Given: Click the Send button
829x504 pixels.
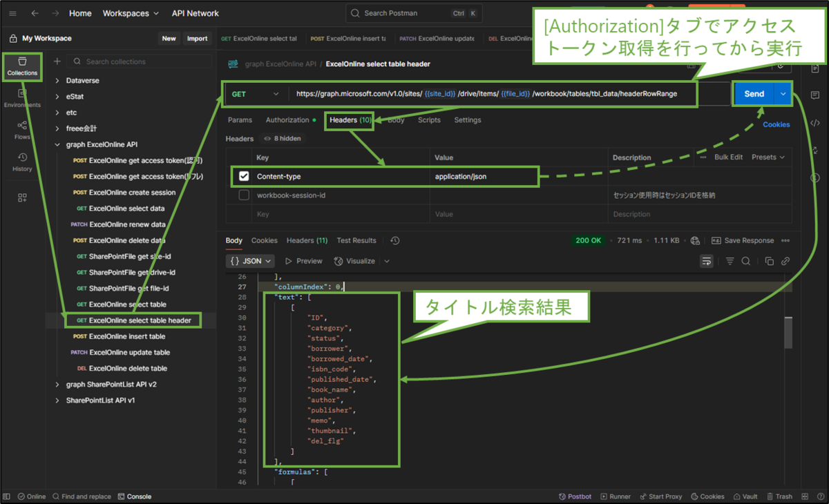Looking at the screenshot, I should (754, 94).
